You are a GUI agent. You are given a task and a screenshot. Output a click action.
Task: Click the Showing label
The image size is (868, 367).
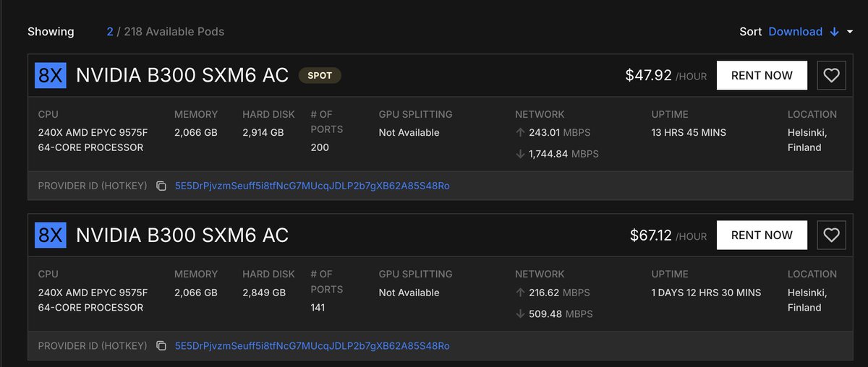(51, 32)
